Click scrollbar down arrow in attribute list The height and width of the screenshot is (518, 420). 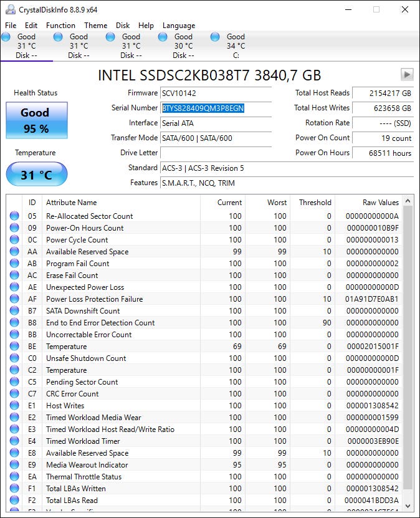coord(408,506)
